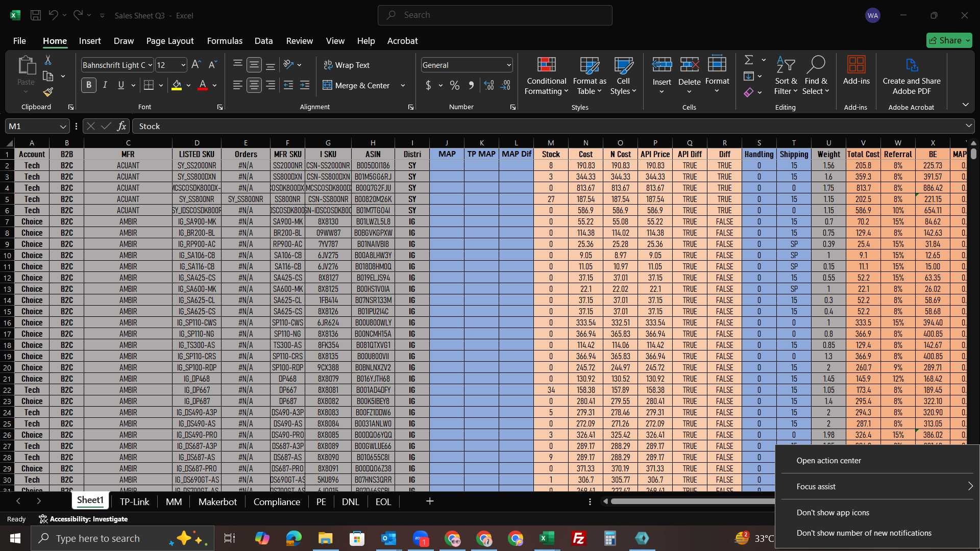Click Increase Indent icon

[x=305, y=85]
